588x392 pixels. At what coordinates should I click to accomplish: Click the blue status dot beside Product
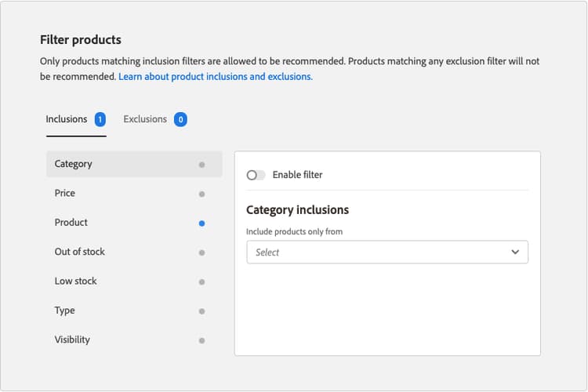pyautogui.click(x=201, y=223)
